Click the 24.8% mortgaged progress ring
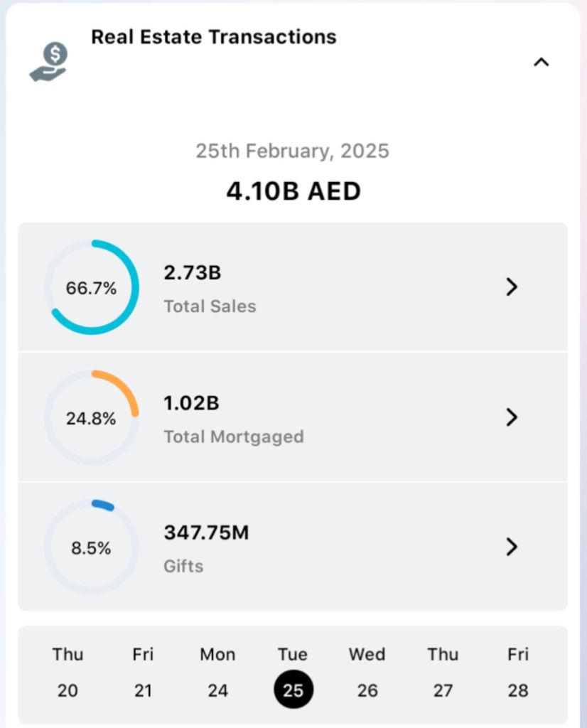Screen dimensions: 587x728 [92, 418]
